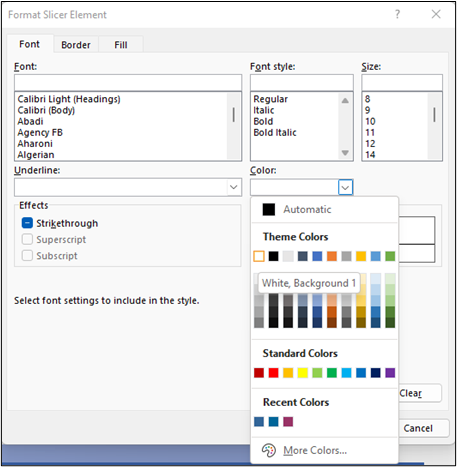Expand the Underline dropdown
Viewport: 457px width, 467px height.
[234, 187]
